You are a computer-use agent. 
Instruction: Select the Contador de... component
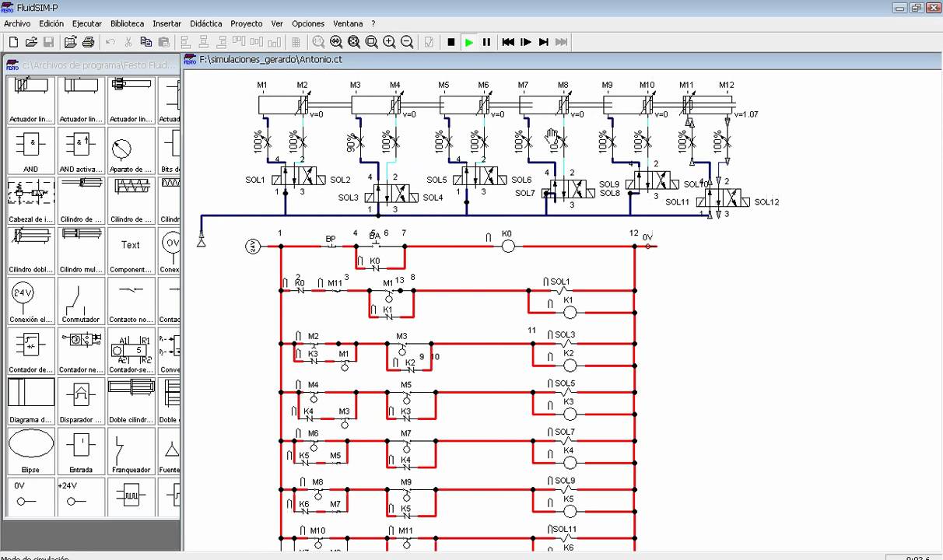pos(31,351)
